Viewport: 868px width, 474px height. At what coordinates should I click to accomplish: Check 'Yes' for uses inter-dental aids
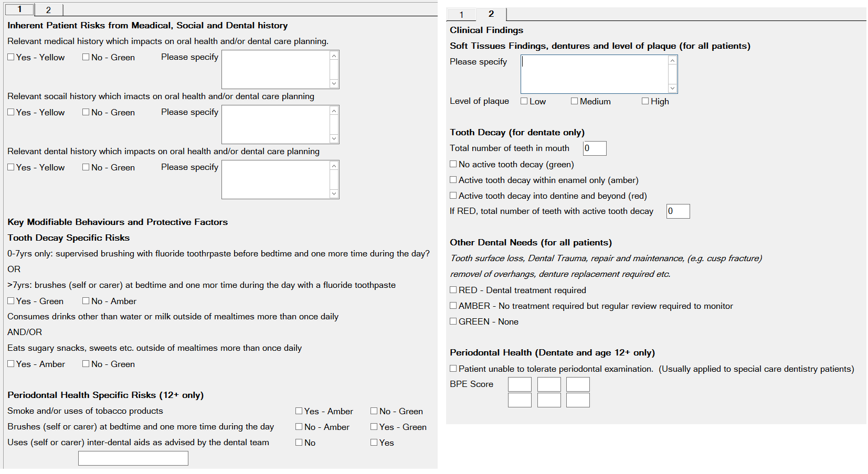(x=374, y=443)
